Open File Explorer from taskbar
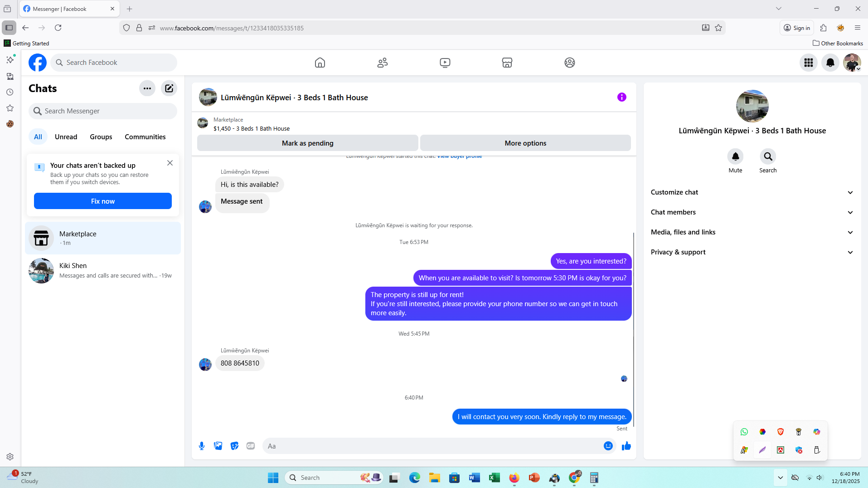Screen dimensions: 868x488 click(435, 478)
